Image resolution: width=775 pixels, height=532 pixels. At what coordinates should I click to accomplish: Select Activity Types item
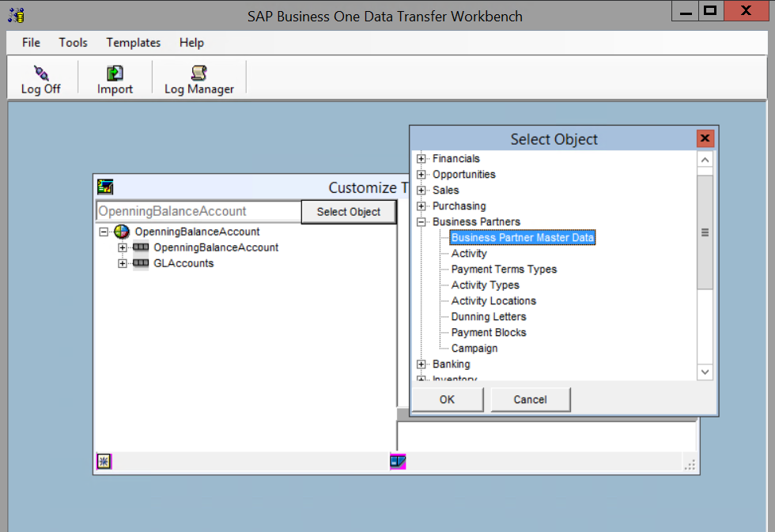pyautogui.click(x=486, y=285)
